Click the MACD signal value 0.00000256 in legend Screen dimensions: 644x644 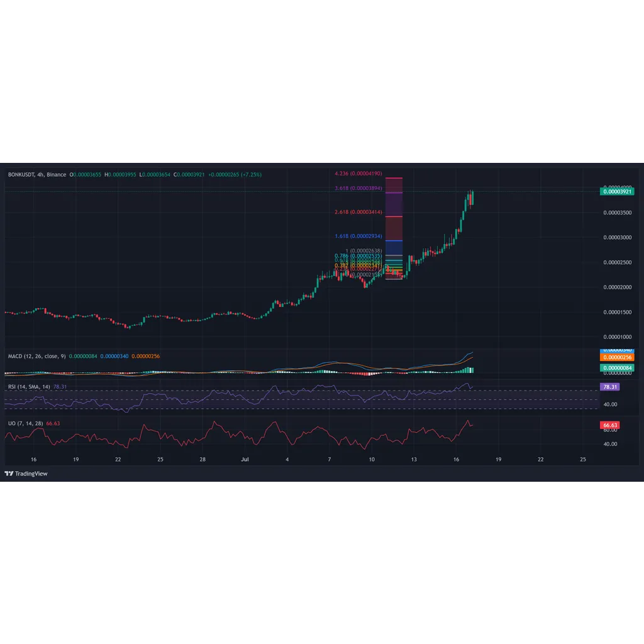click(x=145, y=356)
